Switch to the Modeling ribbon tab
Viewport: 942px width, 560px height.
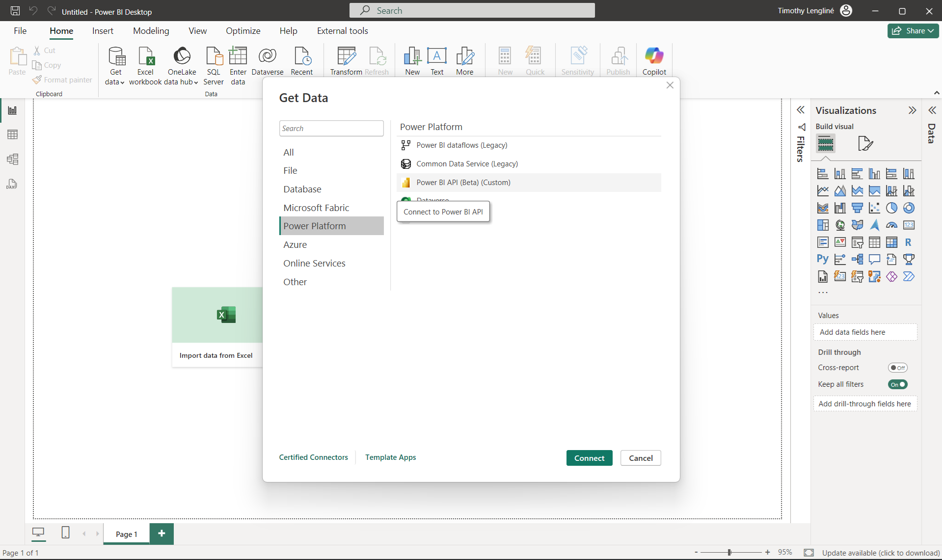tap(151, 31)
